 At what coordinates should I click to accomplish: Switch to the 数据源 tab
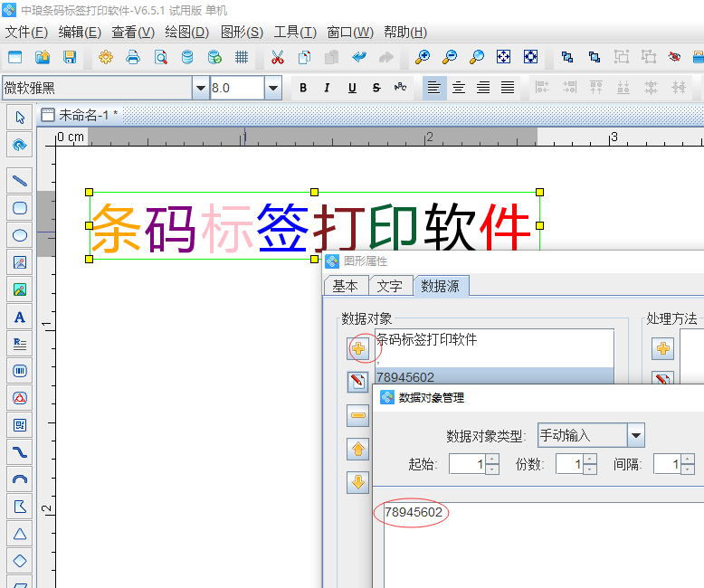(x=441, y=286)
